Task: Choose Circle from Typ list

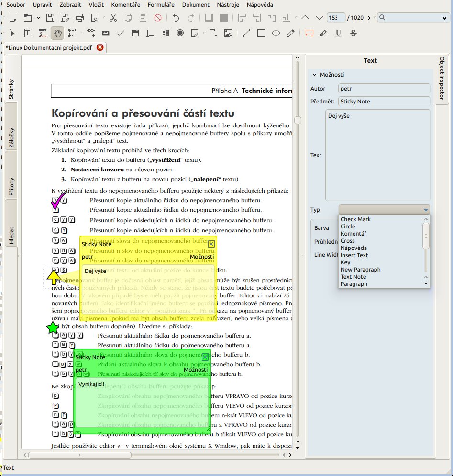Action: pos(347,227)
